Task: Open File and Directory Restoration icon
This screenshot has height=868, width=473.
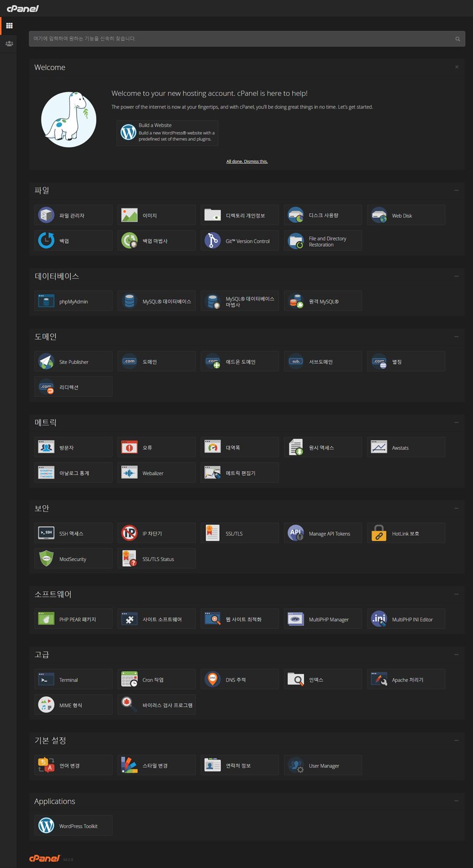Action: [295, 240]
